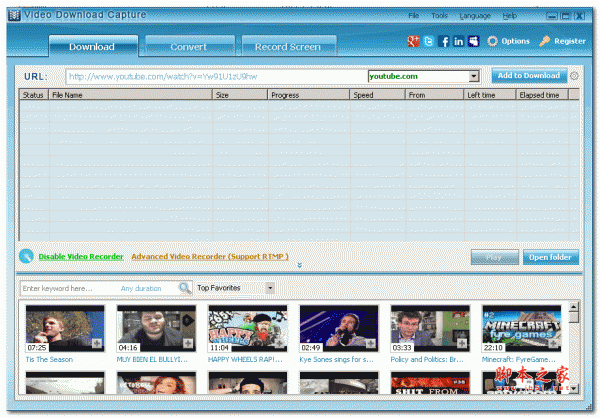Viewport: 600px width, 418px height.
Task: Open the Language menu
Action: tap(475, 16)
